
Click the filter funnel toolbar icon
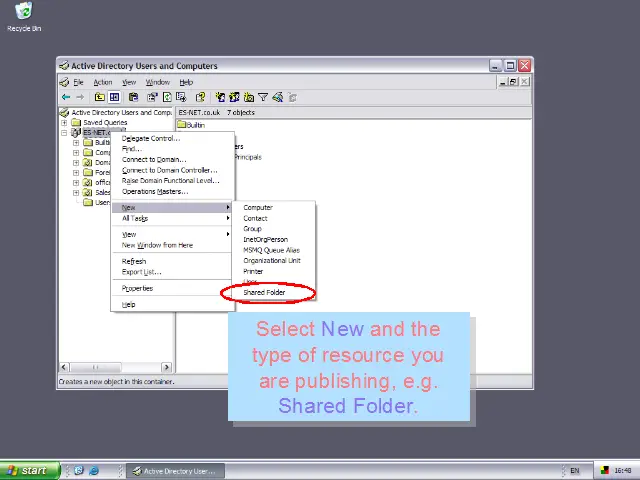(263, 97)
